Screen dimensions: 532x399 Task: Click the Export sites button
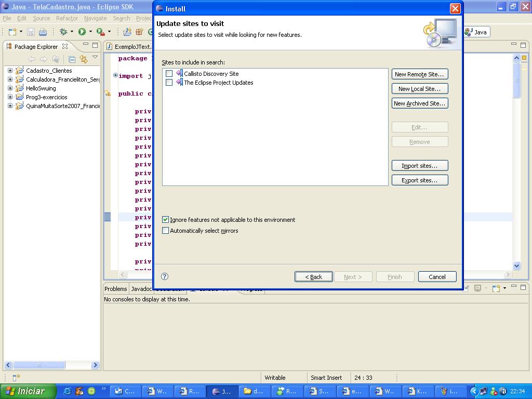[420, 180]
